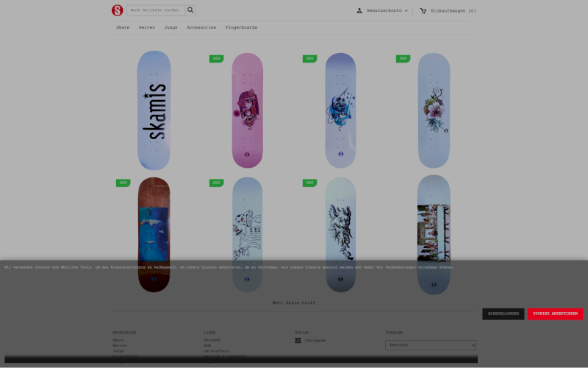Click the red Skamis logo icon
588x368 pixels.
click(117, 10)
